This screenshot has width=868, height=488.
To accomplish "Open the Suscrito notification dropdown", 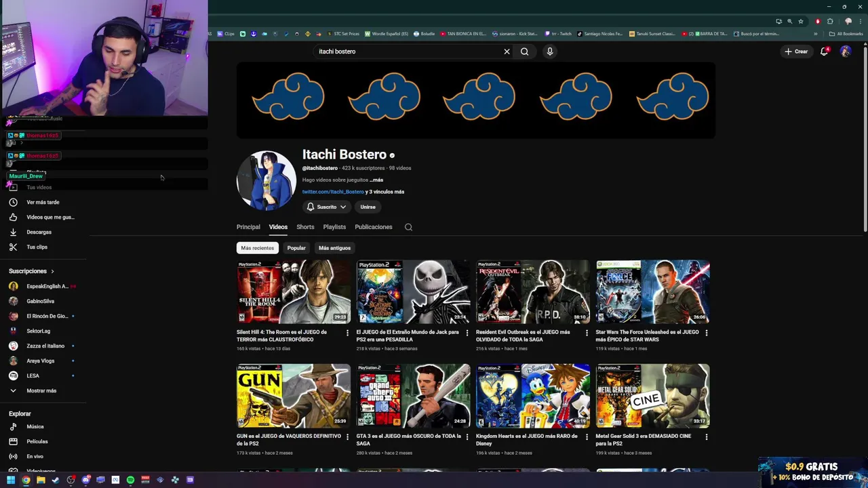I will click(x=326, y=207).
